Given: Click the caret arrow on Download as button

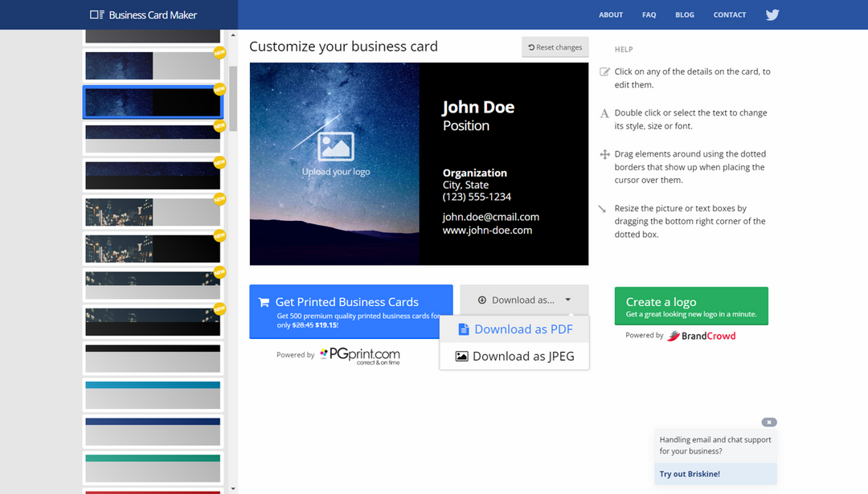Looking at the screenshot, I should coord(568,300).
